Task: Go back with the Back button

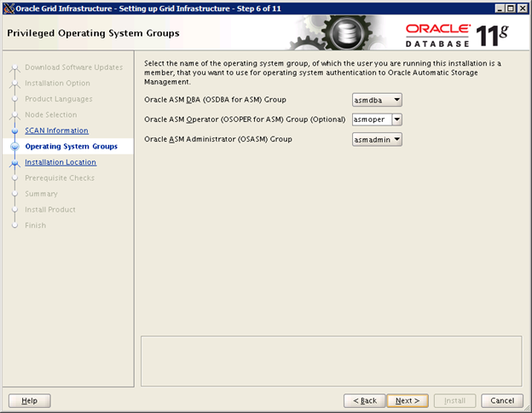Action: click(365, 401)
